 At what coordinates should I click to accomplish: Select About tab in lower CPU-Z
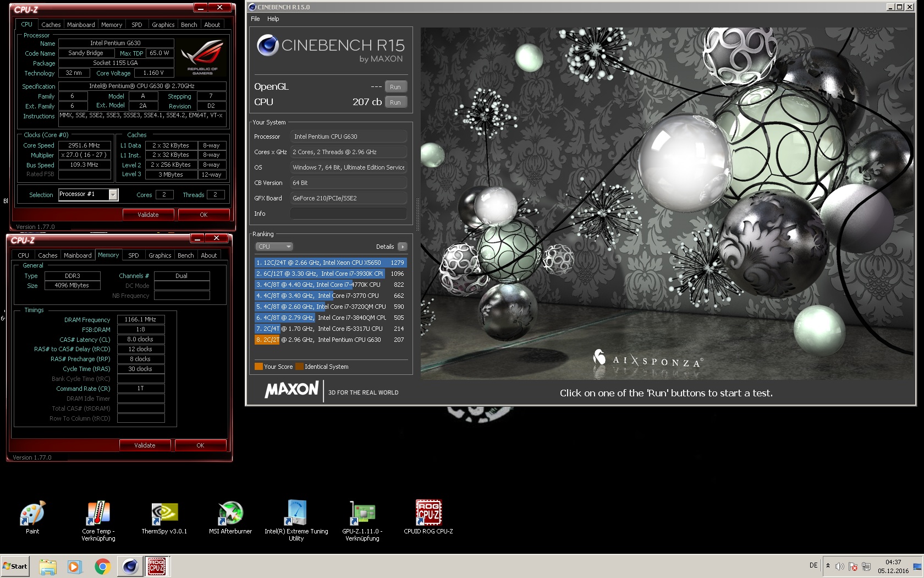pyautogui.click(x=209, y=255)
